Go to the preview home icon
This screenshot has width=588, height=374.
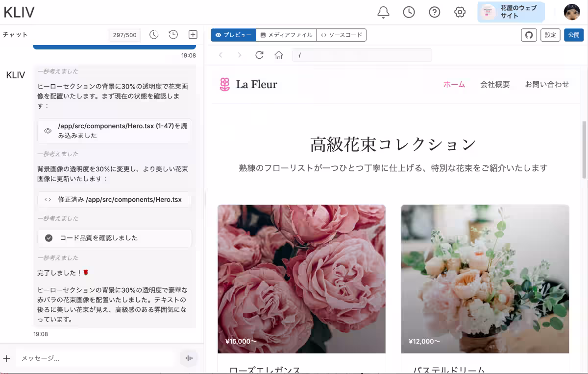[x=279, y=55]
